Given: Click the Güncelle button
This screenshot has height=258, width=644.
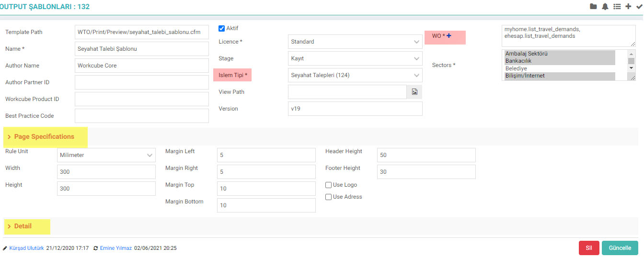Looking at the screenshot, I should (x=620, y=248).
